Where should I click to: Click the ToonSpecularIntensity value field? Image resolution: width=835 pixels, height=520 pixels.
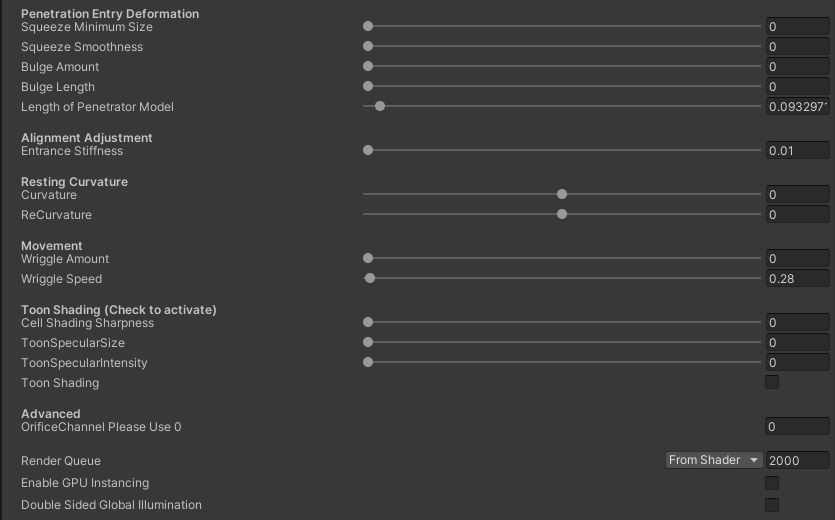click(x=797, y=363)
